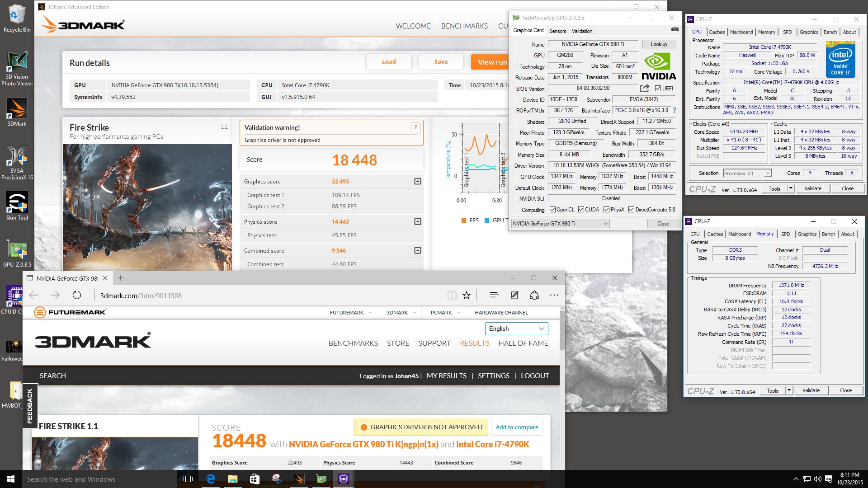This screenshot has width=868, height=488.
Task: Open the English language dropdown
Action: coord(516,328)
